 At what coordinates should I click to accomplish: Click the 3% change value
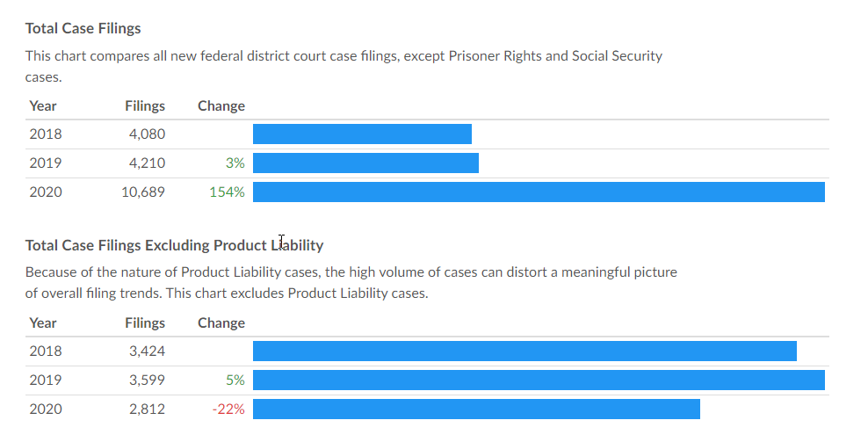pos(235,163)
